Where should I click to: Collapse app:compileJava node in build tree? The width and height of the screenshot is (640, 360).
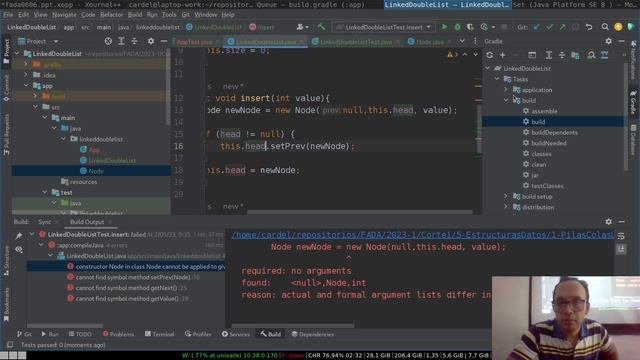point(41,245)
